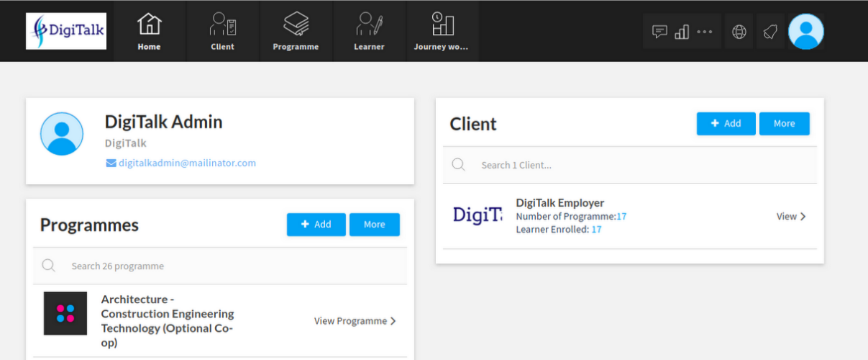The width and height of the screenshot is (868, 360).
Task: Add a new client
Action: pyautogui.click(x=726, y=124)
